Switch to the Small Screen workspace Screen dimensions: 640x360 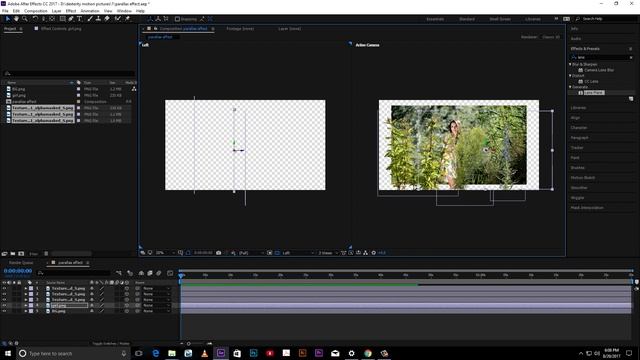(500, 19)
